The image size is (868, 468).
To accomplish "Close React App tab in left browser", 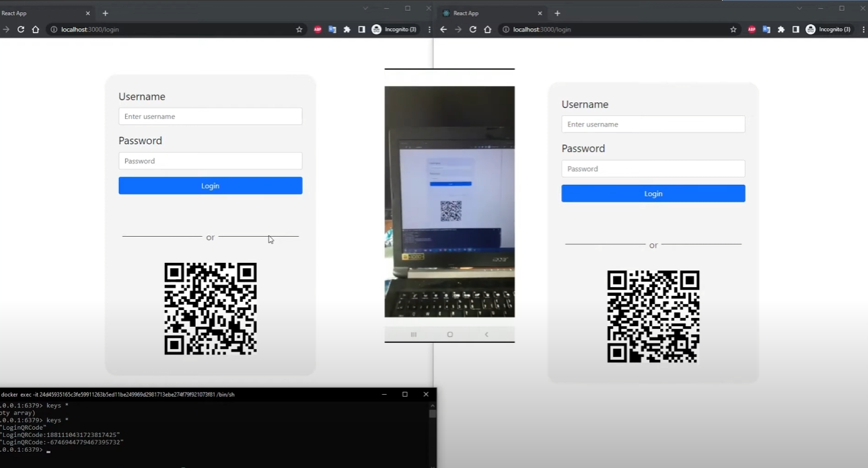I will tap(88, 13).
